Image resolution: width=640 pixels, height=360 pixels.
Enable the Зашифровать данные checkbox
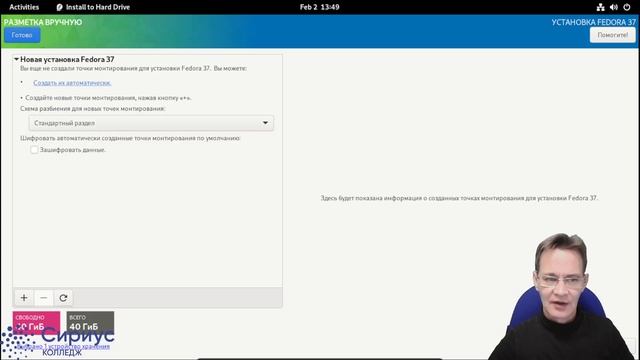(34, 150)
